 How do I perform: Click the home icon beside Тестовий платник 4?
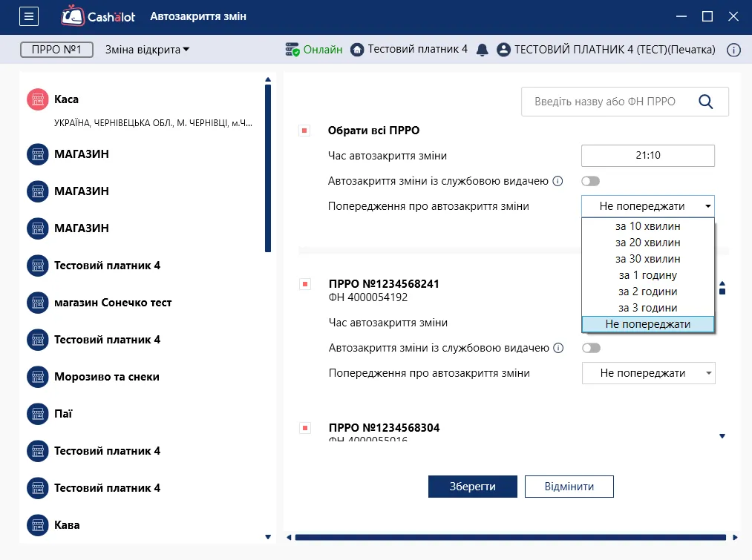point(357,50)
